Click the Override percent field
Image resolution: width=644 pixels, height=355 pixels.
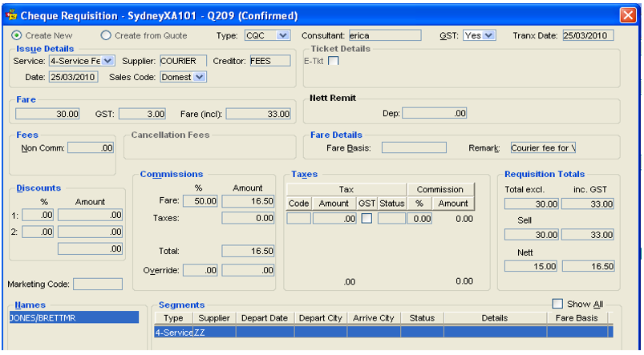[200, 270]
